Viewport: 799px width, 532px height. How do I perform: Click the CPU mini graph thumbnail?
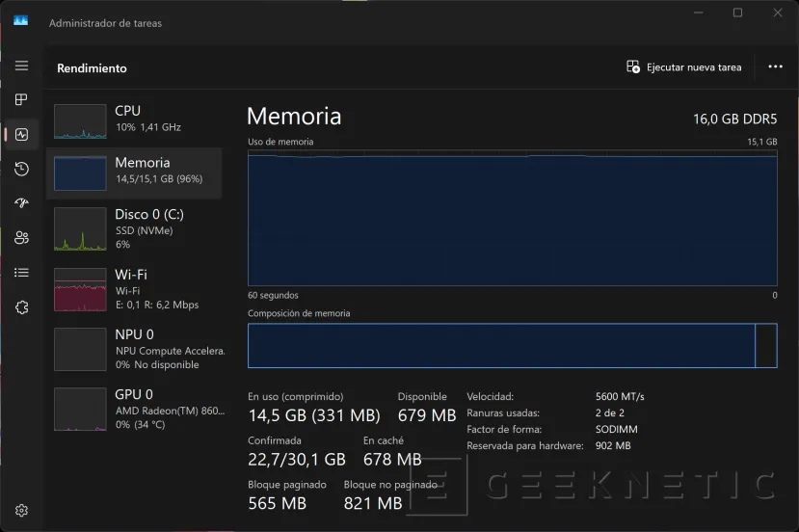tap(80, 121)
